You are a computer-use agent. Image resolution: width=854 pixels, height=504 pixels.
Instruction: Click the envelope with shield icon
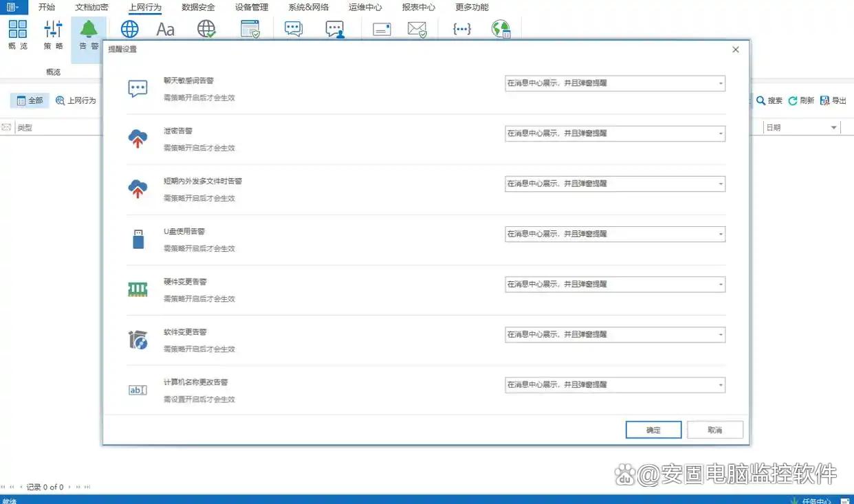pos(417,29)
